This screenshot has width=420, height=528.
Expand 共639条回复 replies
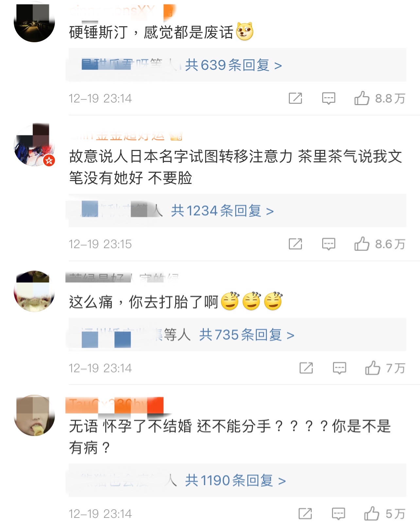pos(233,65)
